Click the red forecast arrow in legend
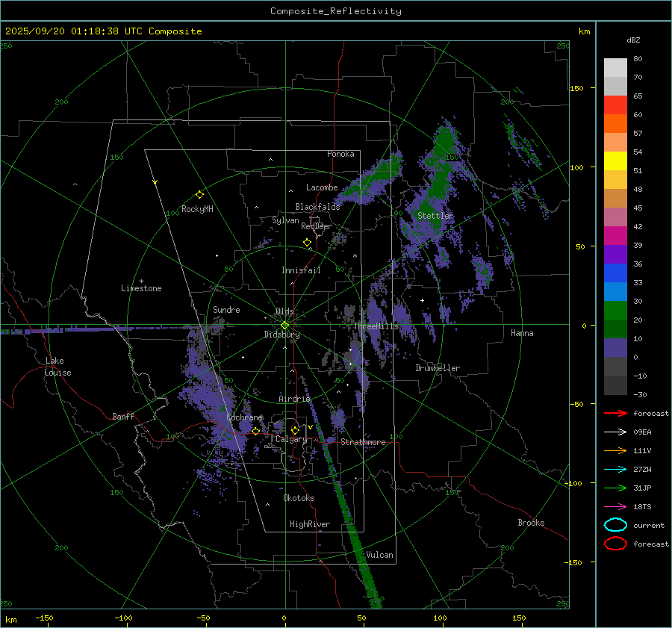 click(x=615, y=413)
